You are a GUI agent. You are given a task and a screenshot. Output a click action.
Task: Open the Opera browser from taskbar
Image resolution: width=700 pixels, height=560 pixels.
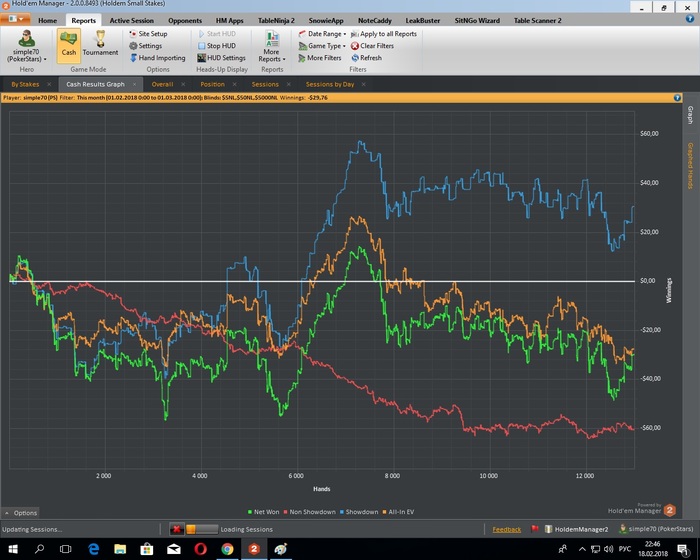point(200,549)
